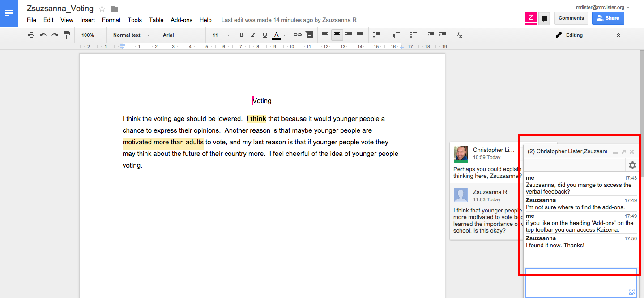
Task: Insert a comment from toolbar
Action: pyautogui.click(x=310, y=35)
